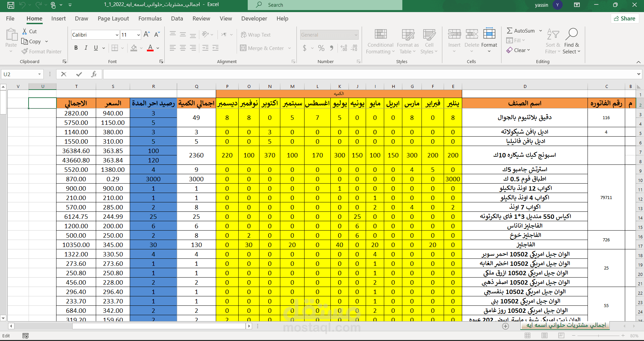The width and height of the screenshot is (644, 341).
Task: Click the Share button
Action: [x=624, y=18]
